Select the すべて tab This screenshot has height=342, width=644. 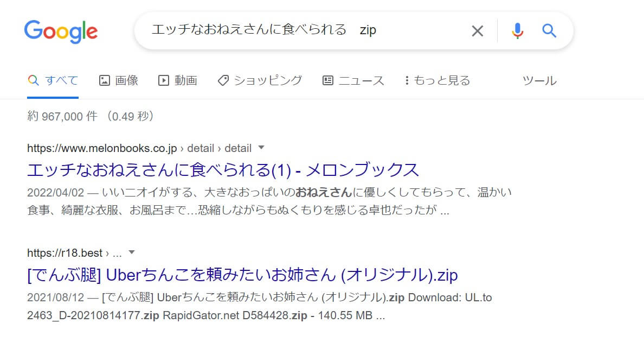53,80
